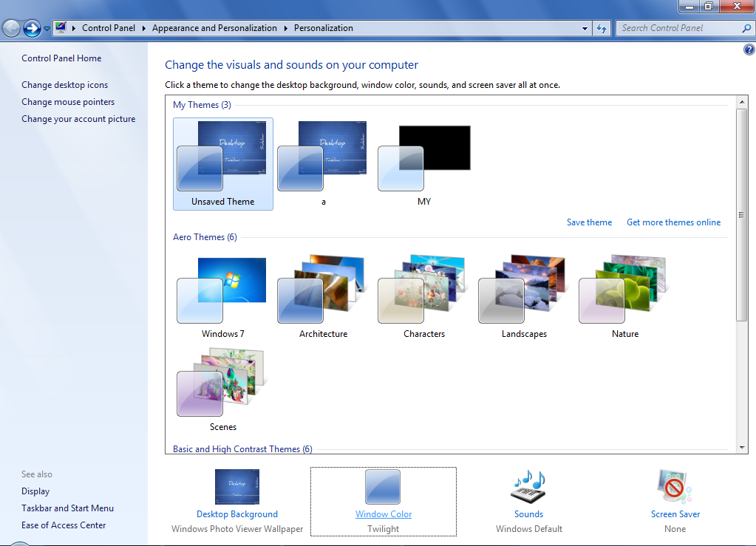The height and width of the screenshot is (546, 756).
Task: Open the Window Color link
Action: point(384,514)
